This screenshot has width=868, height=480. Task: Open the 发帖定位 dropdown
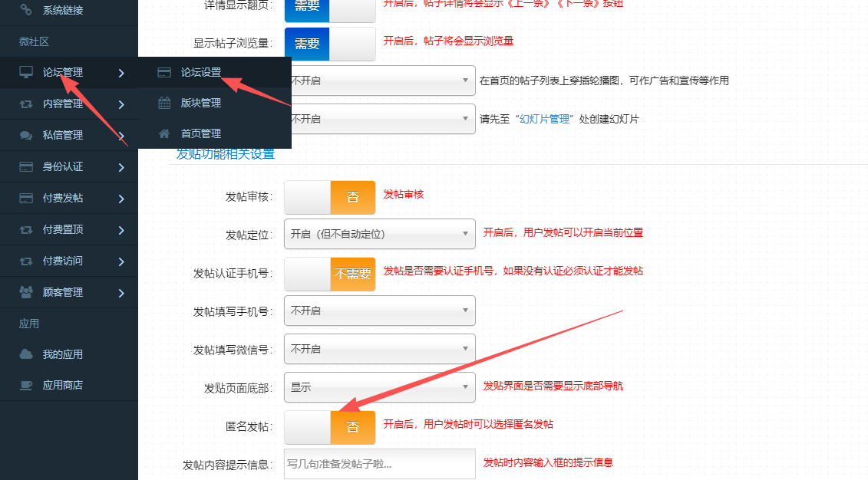coord(379,234)
